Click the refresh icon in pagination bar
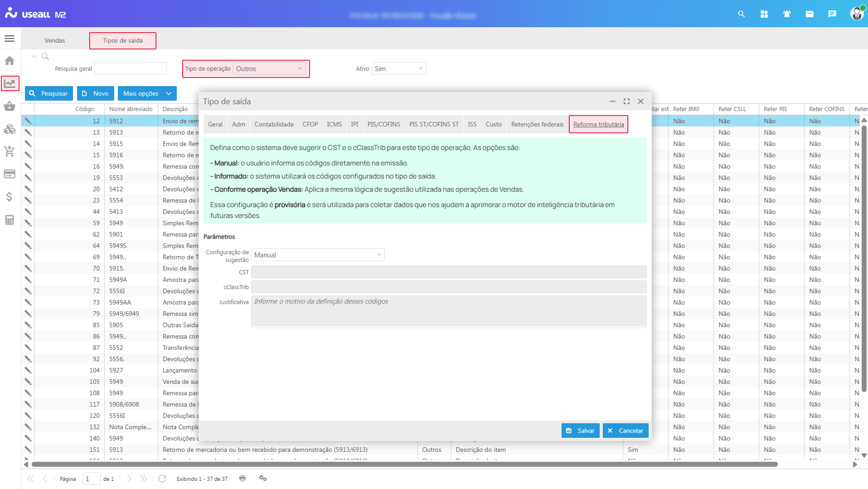Viewport: 868px width, 489px height. [162, 479]
